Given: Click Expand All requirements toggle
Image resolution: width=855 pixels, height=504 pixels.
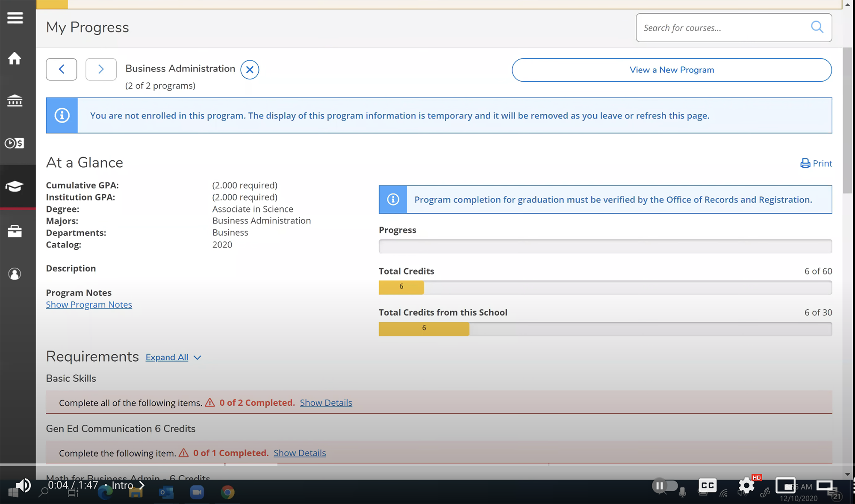Looking at the screenshot, I should coord(174,357).
